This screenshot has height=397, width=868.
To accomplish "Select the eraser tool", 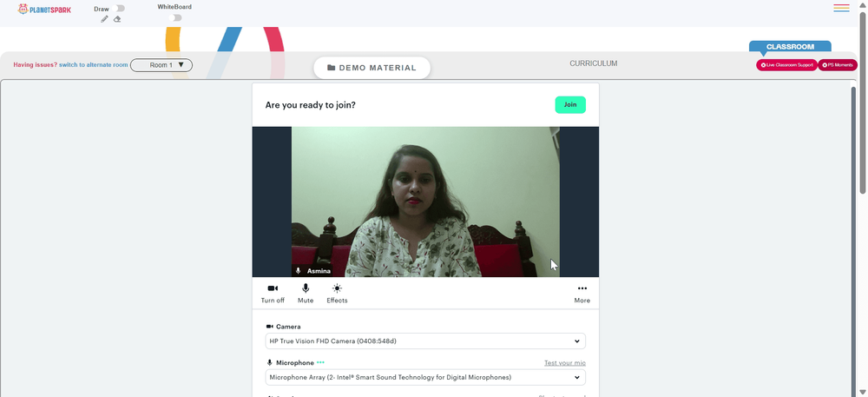I will point(117,19).
